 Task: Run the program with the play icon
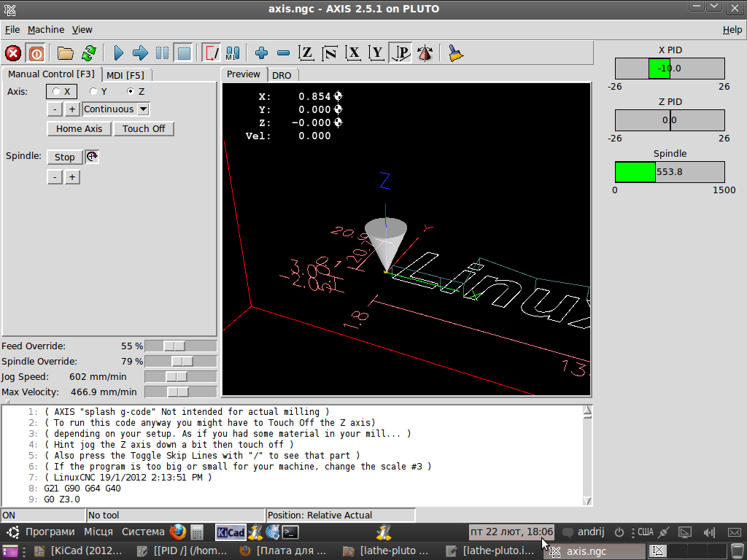coord(118,53)
